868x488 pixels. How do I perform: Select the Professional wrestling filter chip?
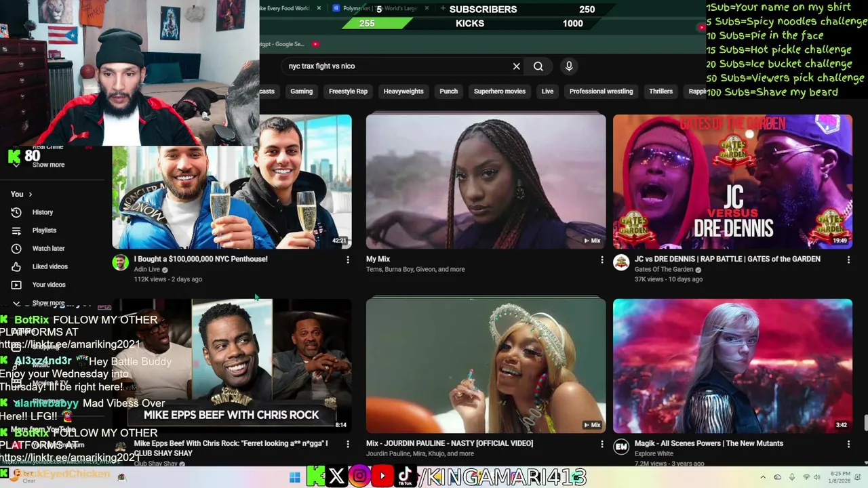point(601,91)
